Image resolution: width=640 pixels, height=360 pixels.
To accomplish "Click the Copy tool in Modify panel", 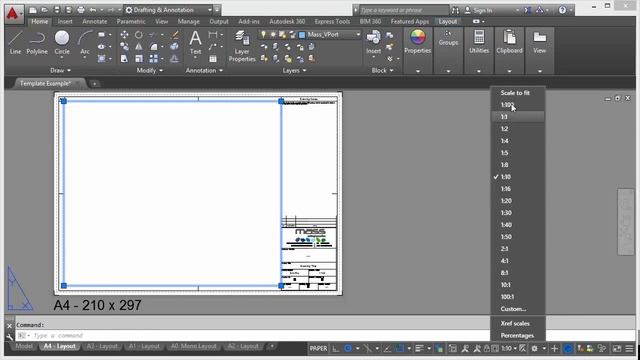I will pos(124,47).
